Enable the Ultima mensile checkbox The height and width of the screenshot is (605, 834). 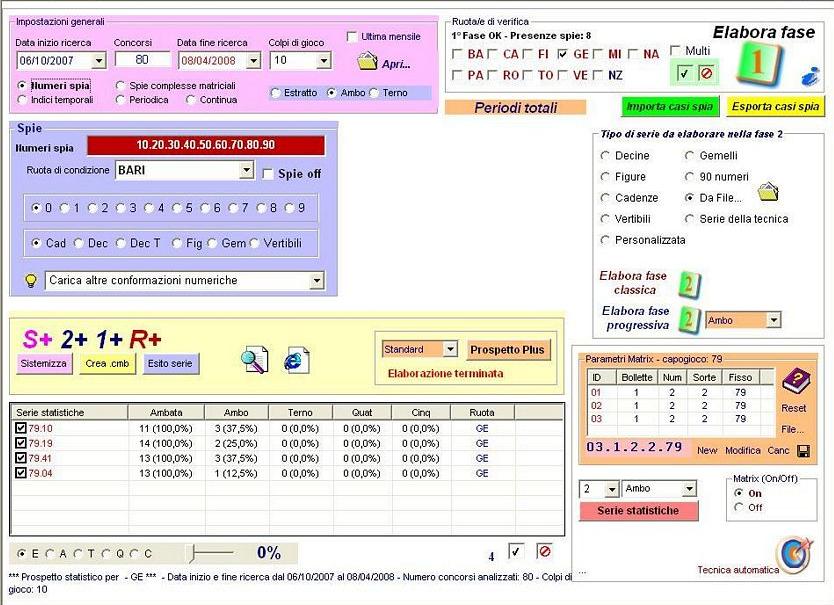[352, 37]
